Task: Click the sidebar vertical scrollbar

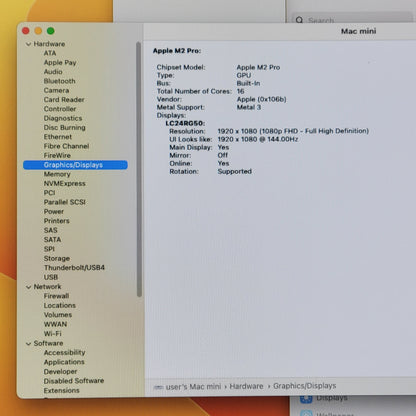Action: tap(139, 169)
